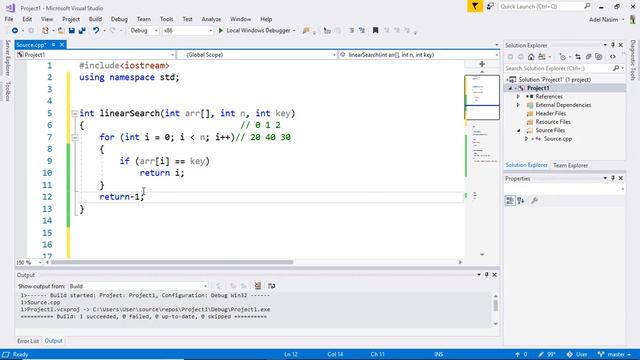640x360 pixels.
Task: Click the View Code icon in Solution Explorer
Action: (613, 57)
